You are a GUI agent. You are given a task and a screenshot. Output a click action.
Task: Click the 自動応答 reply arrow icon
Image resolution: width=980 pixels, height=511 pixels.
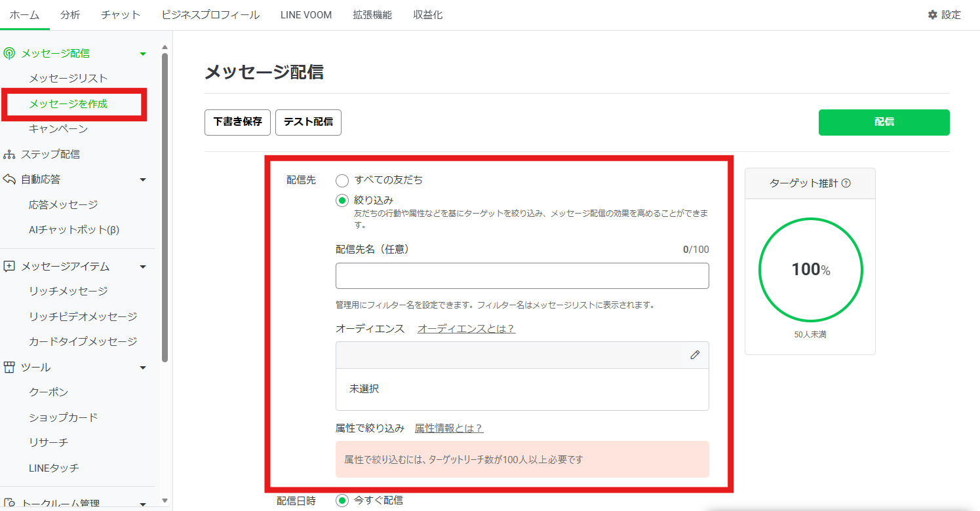tap(9, 180)
